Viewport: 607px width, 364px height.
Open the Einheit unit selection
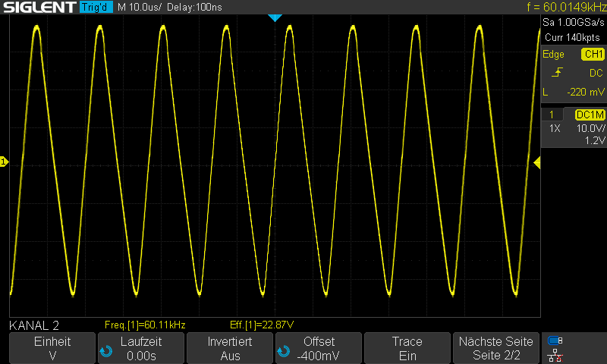point(52,348)
